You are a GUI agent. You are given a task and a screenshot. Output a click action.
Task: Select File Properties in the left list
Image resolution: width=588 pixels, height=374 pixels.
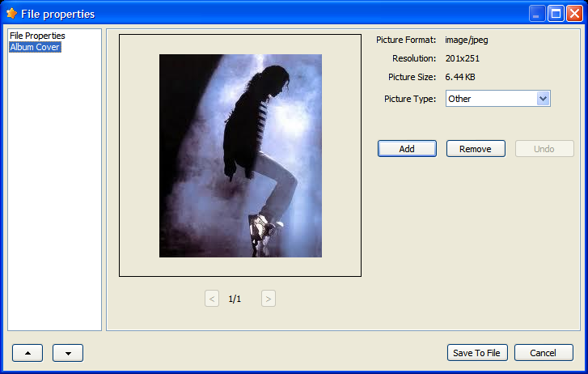click(37, 36)
